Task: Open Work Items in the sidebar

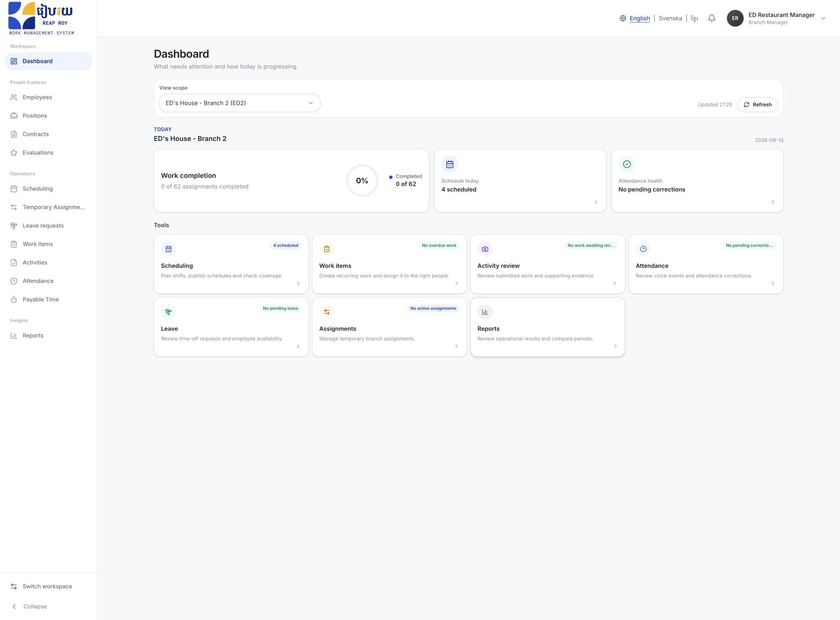Action: [48, 244]
